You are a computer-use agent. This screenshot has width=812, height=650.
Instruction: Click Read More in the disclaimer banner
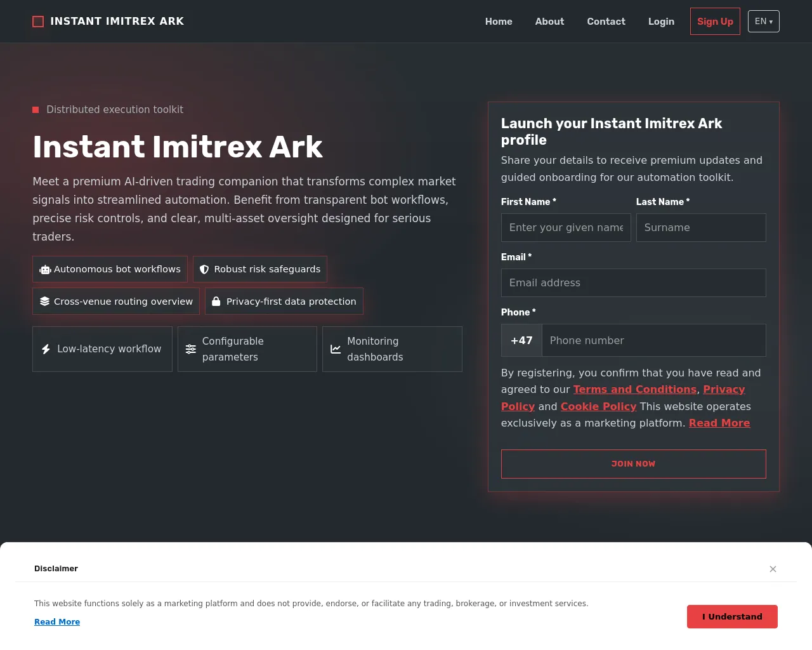57,622
